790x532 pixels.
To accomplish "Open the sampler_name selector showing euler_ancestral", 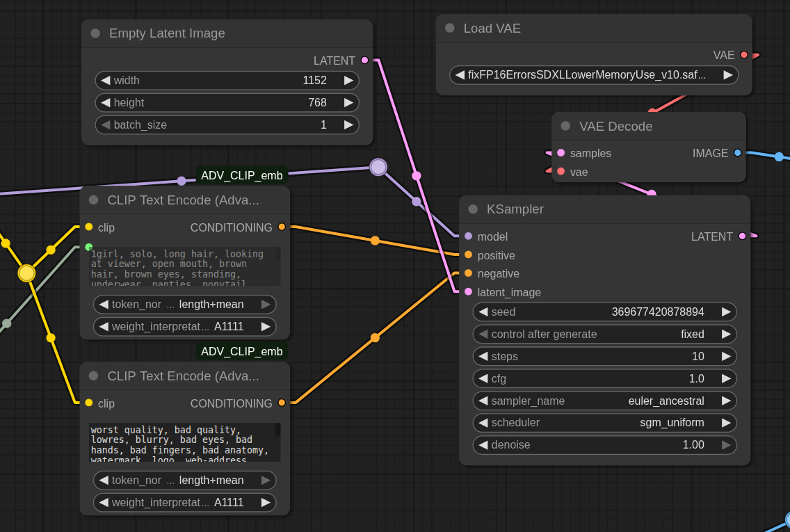I will 604,401.
